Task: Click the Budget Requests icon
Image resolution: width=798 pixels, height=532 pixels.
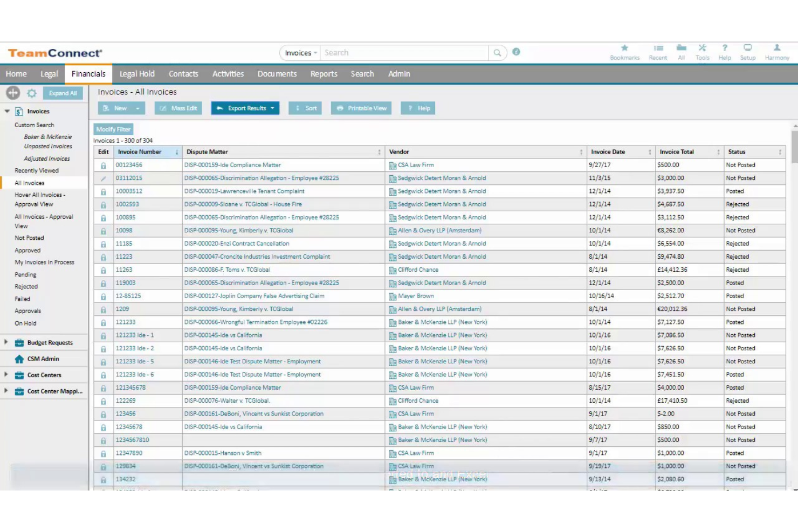Action: coord(19,343)
